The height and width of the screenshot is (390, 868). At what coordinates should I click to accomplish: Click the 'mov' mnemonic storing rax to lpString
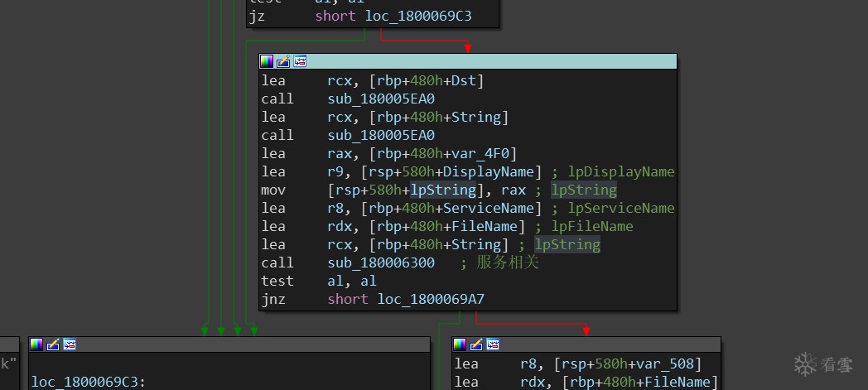(x=273, y=190)
